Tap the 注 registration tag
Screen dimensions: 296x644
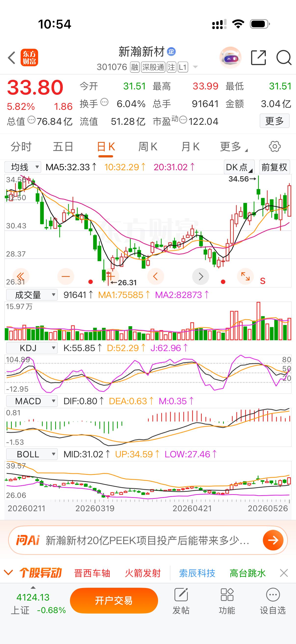tap(172, 67)
